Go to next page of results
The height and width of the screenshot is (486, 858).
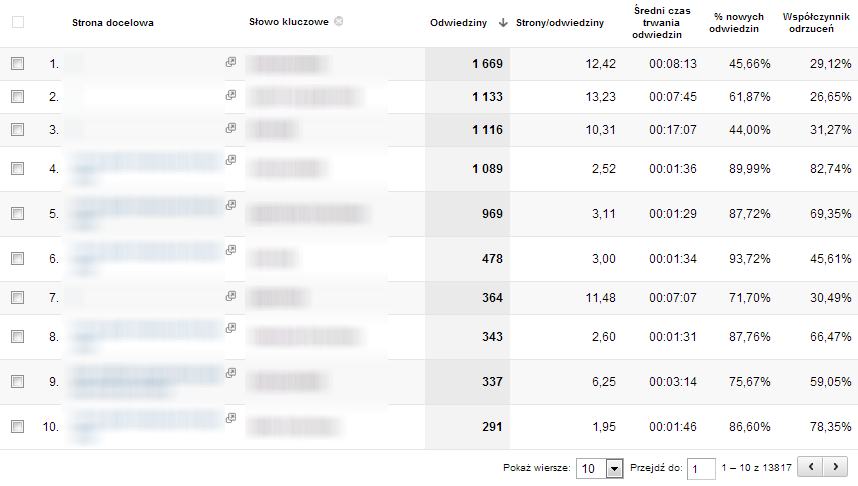tap(836, 467)
